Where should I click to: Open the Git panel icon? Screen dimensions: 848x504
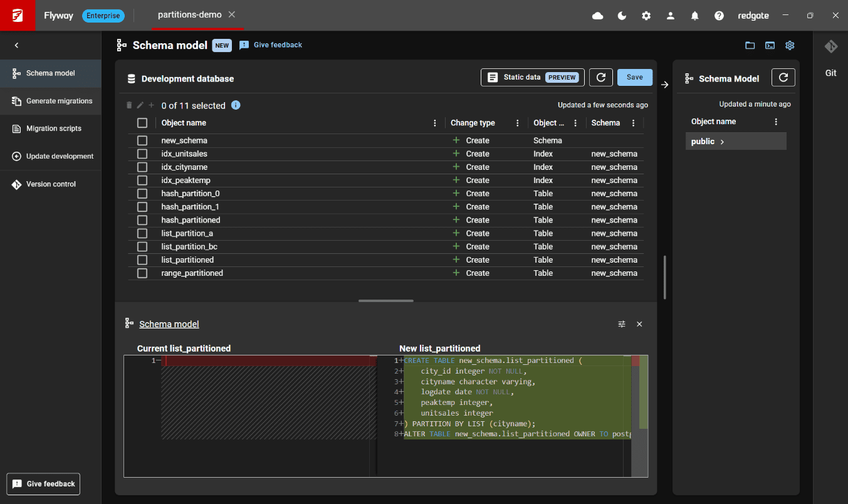coord(830,46)
